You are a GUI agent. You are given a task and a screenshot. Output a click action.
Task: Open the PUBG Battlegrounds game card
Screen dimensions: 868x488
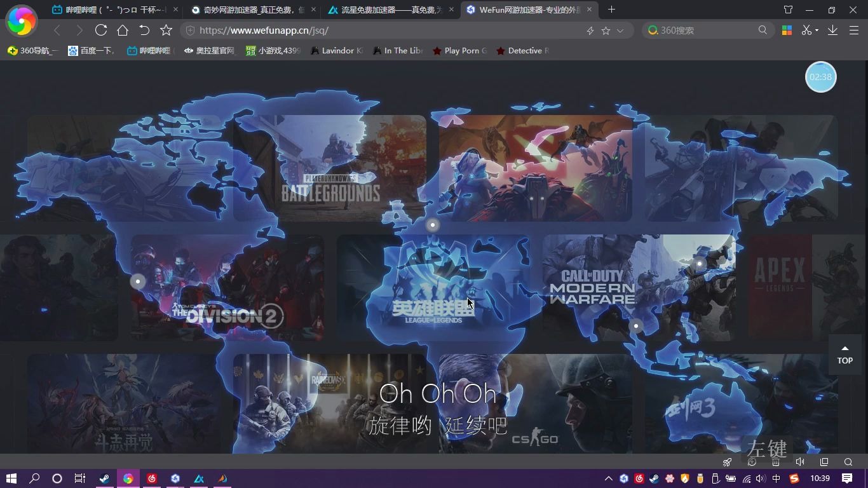tap(329, 168)
